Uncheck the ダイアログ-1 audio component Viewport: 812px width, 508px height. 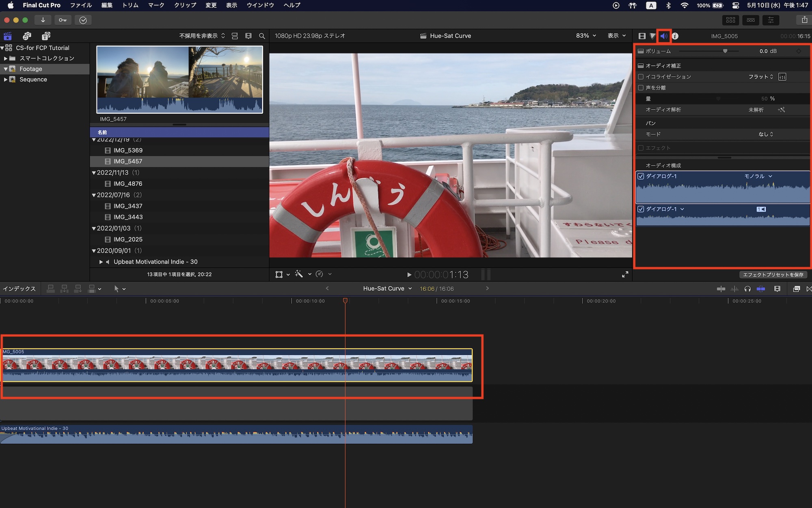(x=641, y=176)
